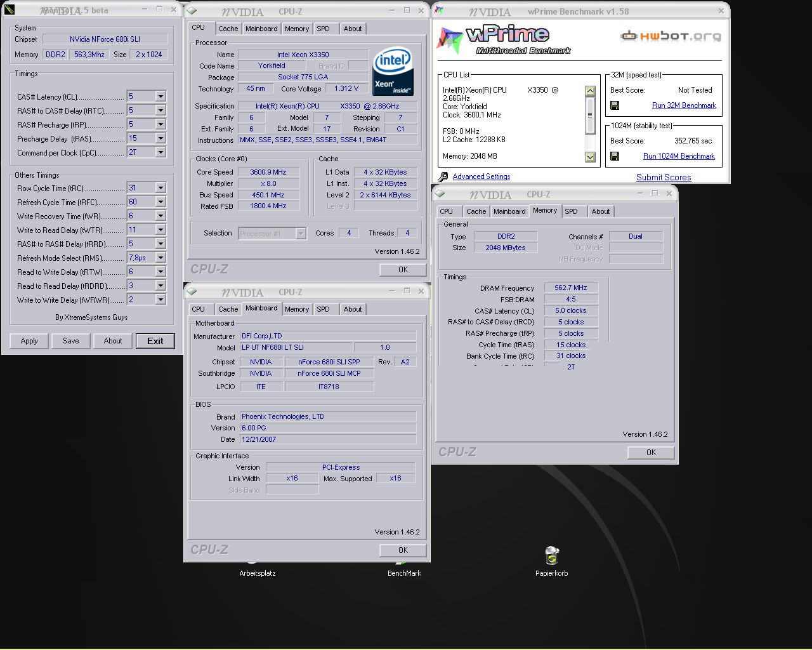Open the Refresh Cycle Time (tRFC) dropdown

[160, 202]
